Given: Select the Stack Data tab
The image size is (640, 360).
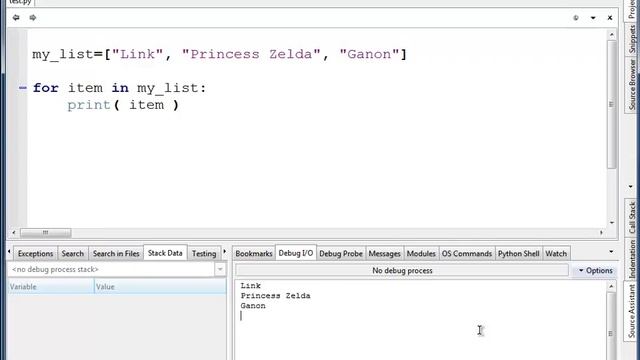Looking at the screenshot, I should [x=165, y=253].
